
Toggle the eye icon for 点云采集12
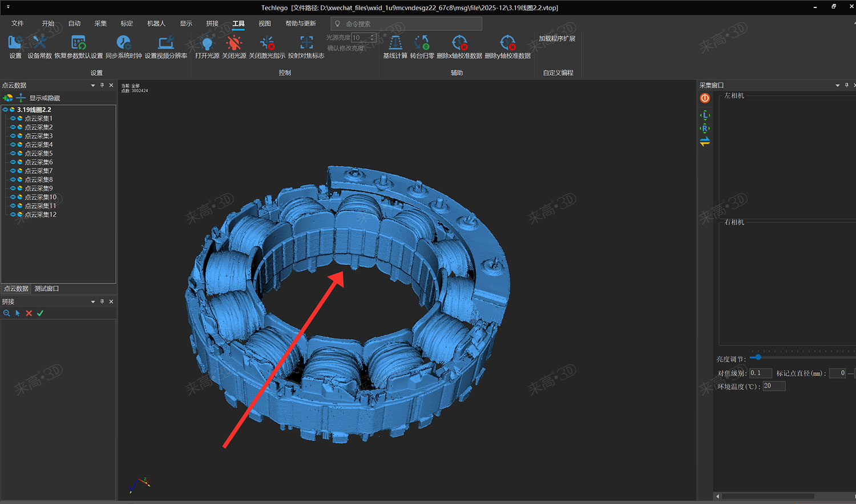pos(13,215)
